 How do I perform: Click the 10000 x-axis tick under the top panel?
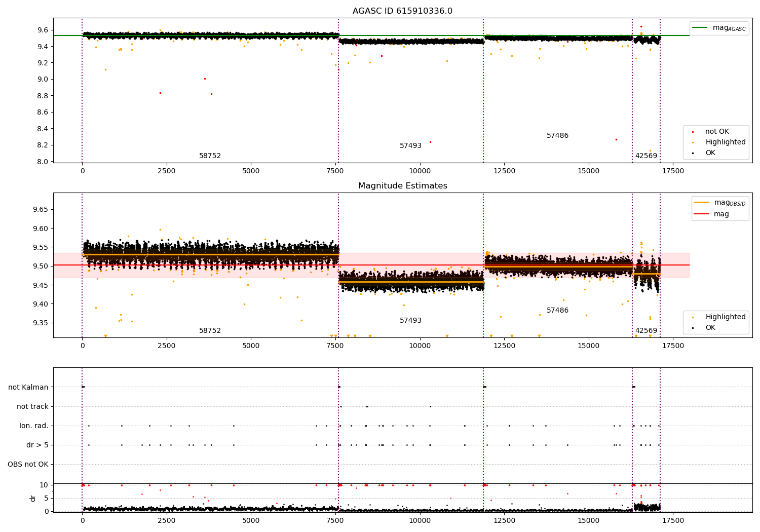click(420, 171)
